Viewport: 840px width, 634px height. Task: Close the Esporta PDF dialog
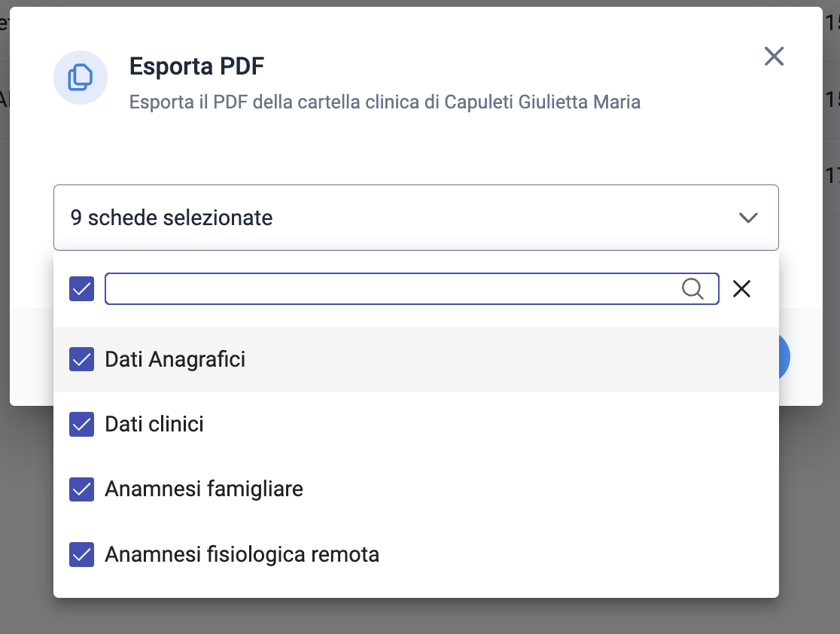coord(774,56)
